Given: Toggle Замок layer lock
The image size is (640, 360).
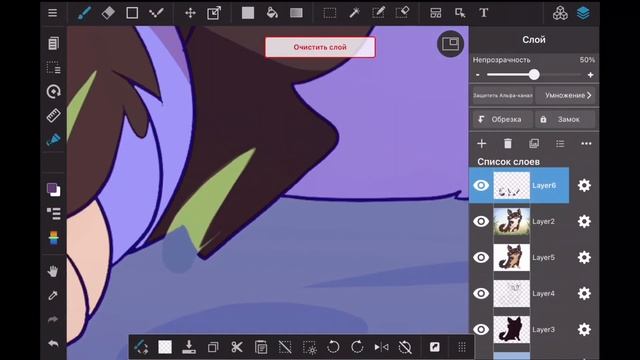Looking at the screenshot, I should (x=565, y=119).
